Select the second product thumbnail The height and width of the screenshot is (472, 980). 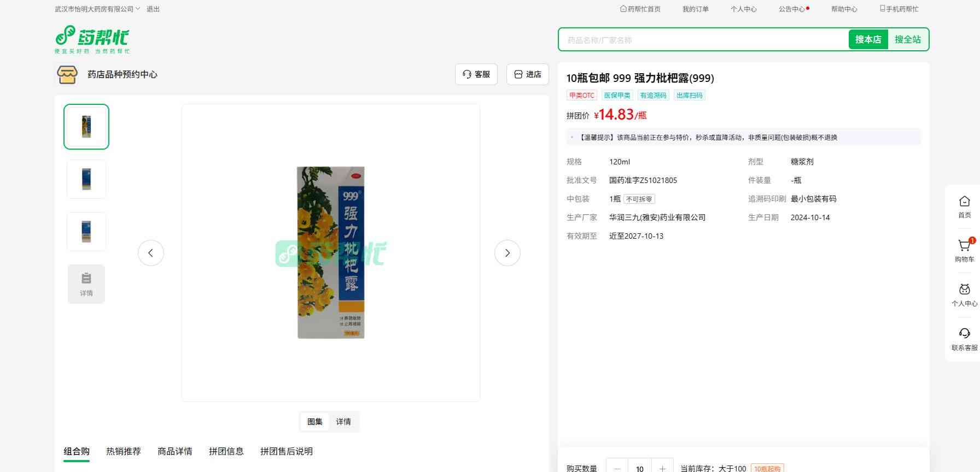point(86,179)
